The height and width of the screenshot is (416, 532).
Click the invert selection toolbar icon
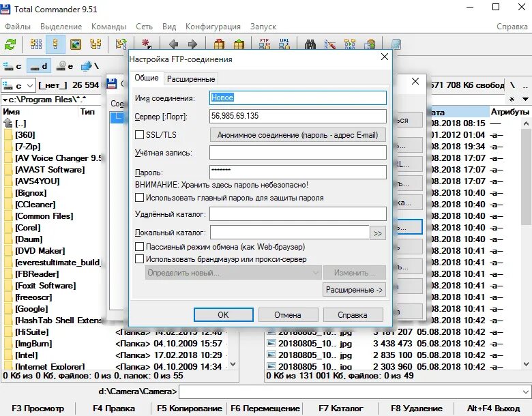121,44
